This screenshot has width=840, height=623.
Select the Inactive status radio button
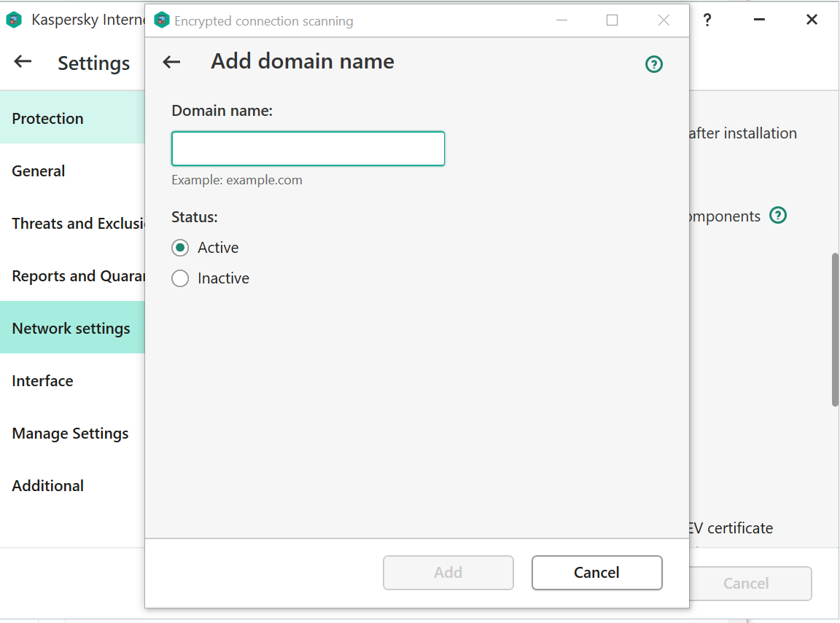tap(180, 278)
